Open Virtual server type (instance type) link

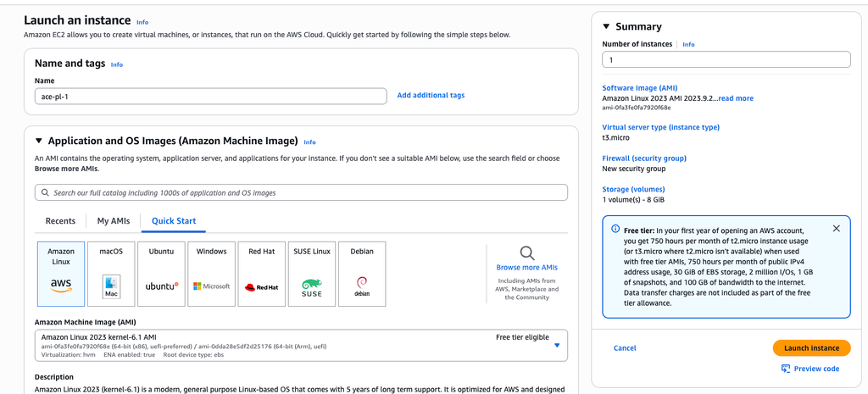click(x=661, y=127)
